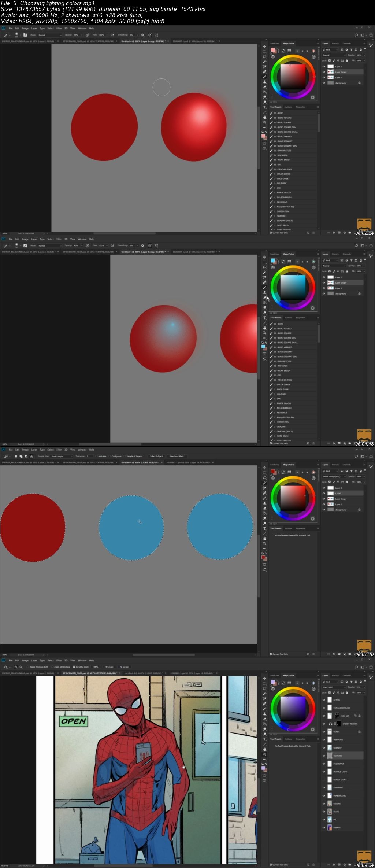Toggle Sample All Layers checkbox in 00:07:10 frame
This screenshot has width=375, height=868.
[125, 456]
